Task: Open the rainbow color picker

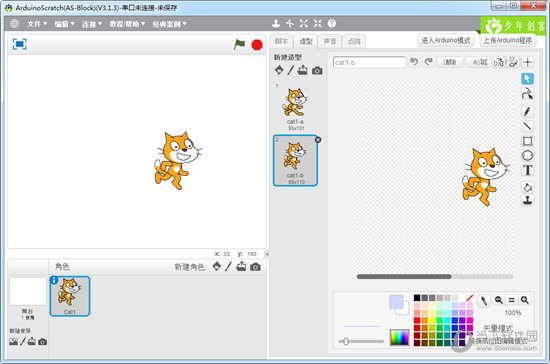Action: 400,337
